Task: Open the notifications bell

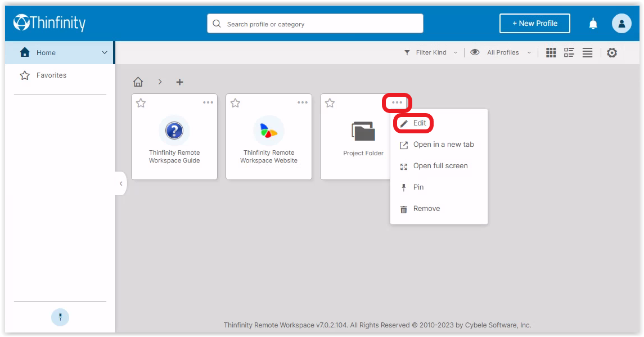Action: coord(593,24)
